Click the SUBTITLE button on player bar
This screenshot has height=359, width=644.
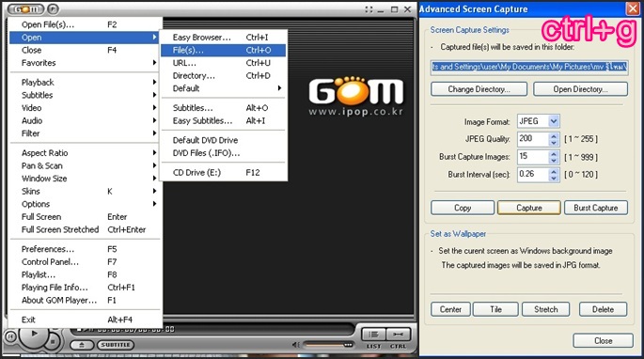pyautogui.click(x=116, y=345)
